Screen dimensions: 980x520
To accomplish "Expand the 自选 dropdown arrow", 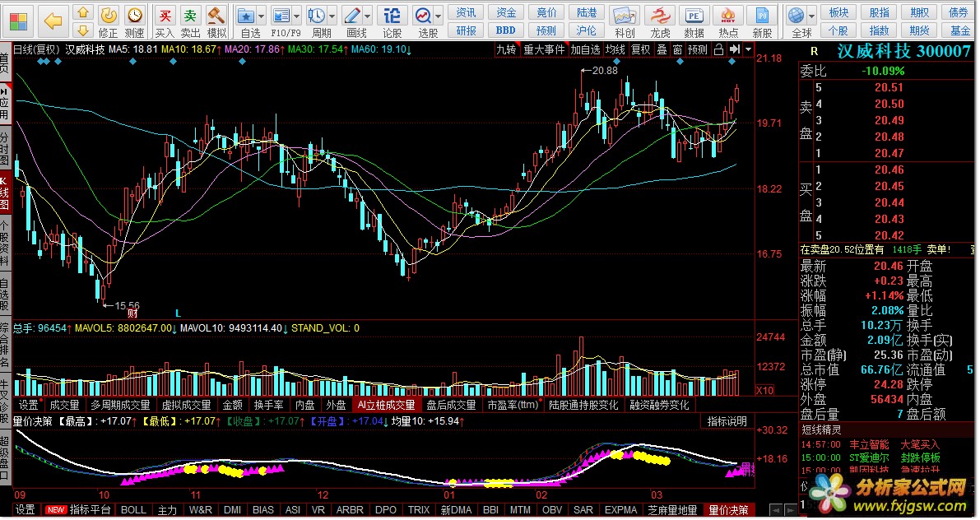I will (x=261, y=16).
